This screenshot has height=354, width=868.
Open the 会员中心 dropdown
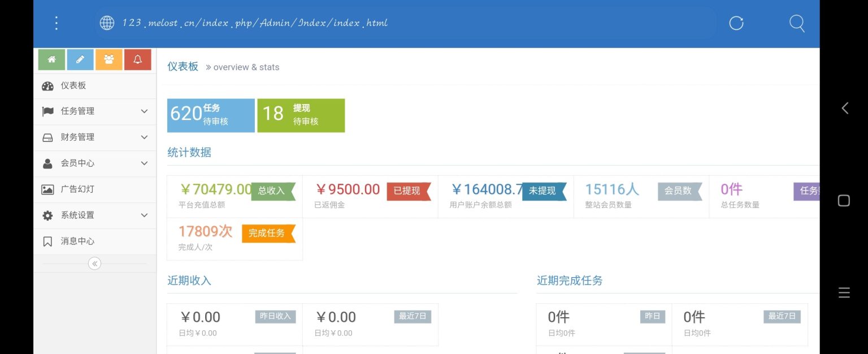(144, 163)
